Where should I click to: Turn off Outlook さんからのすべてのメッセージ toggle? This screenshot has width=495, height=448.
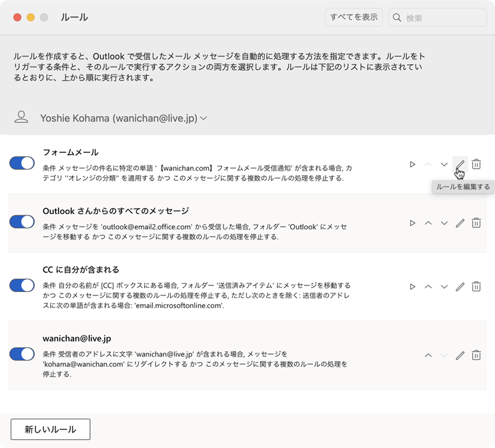coord(22,222)
